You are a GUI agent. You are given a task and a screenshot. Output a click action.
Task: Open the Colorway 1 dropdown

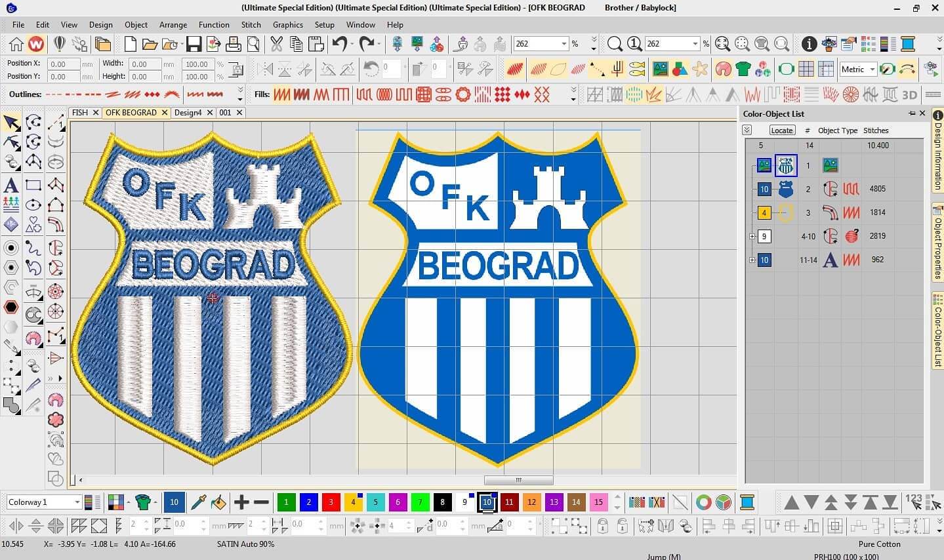pyautogui.click(x=77, y=502)
